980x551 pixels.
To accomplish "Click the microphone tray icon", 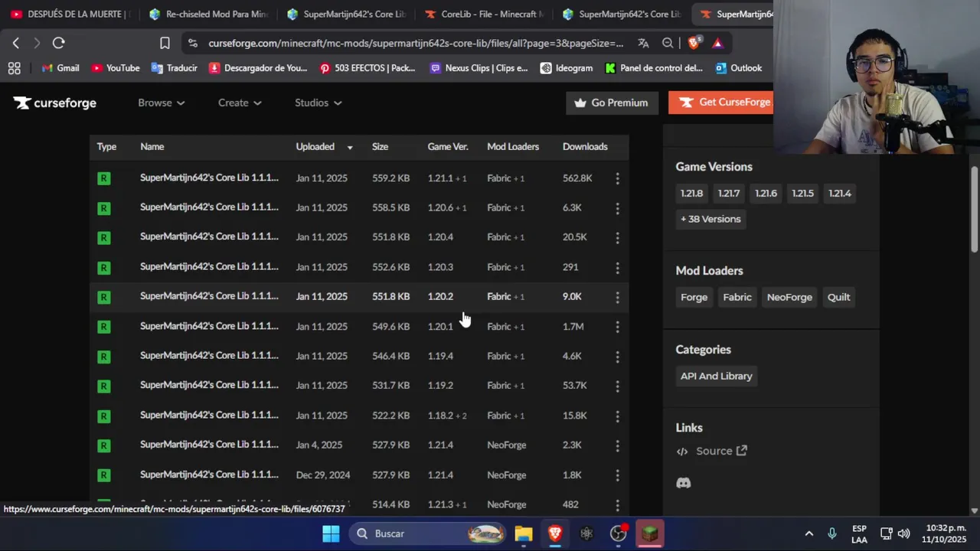I will [832, 533].
